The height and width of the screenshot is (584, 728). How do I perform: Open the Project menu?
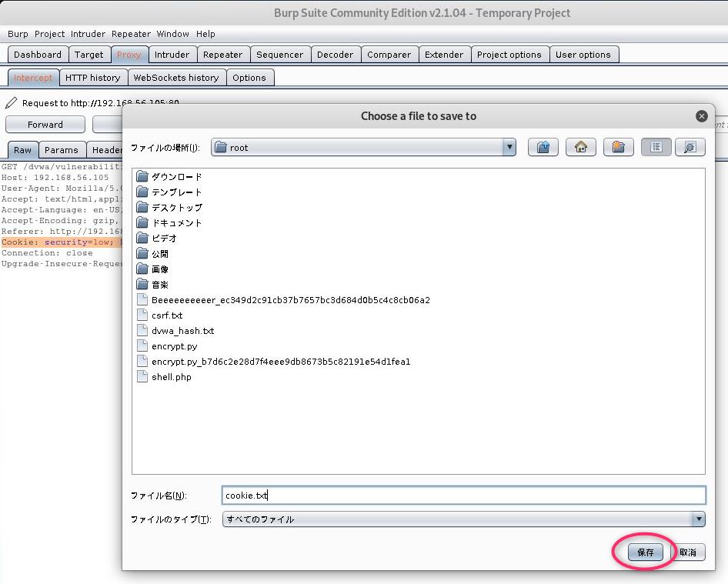[50, 34]
